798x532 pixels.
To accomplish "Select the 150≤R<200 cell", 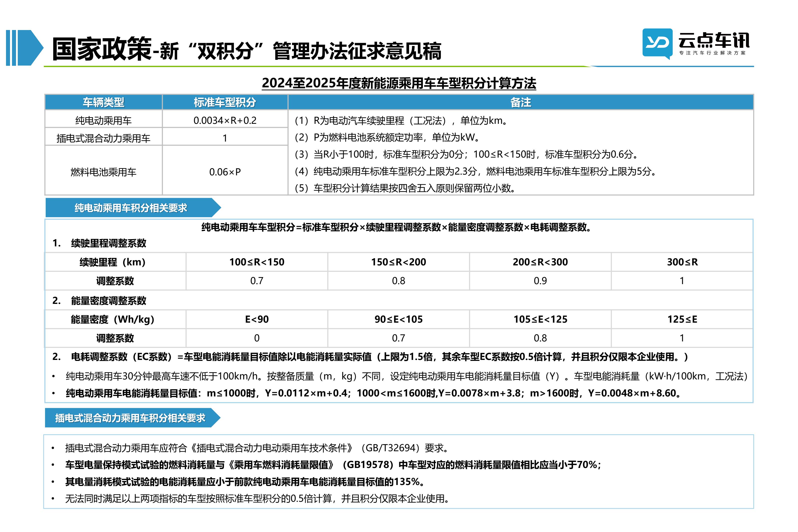I will 398,262.
